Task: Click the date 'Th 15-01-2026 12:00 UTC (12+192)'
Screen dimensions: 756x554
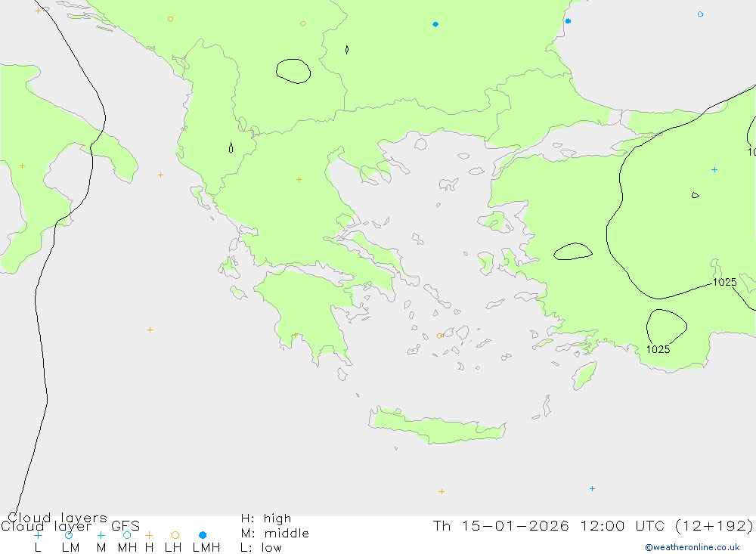Action: click(593, 525)
